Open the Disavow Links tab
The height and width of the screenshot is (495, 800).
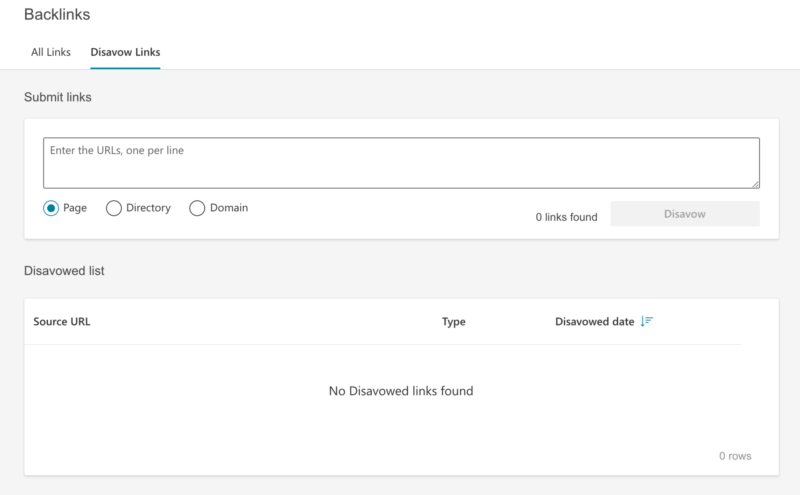pyautogui.click(x=125, y=52)
